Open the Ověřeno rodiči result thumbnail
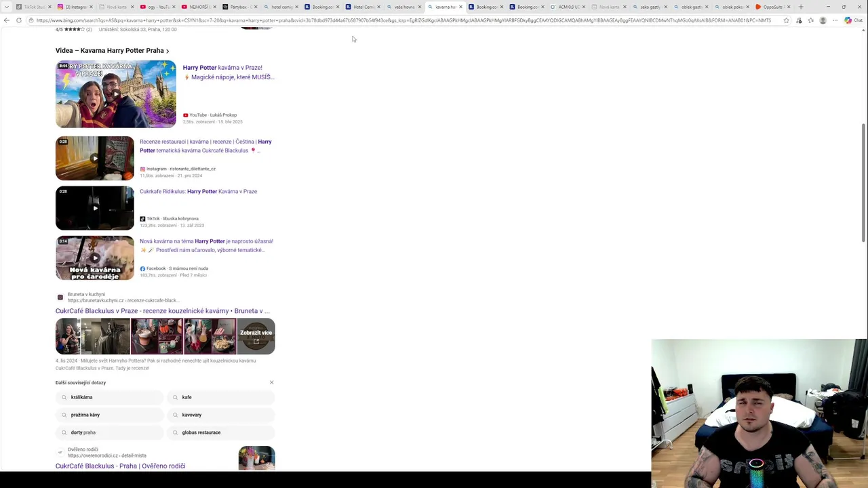Viewport: 868px width, 488px height. click(256, 457)
